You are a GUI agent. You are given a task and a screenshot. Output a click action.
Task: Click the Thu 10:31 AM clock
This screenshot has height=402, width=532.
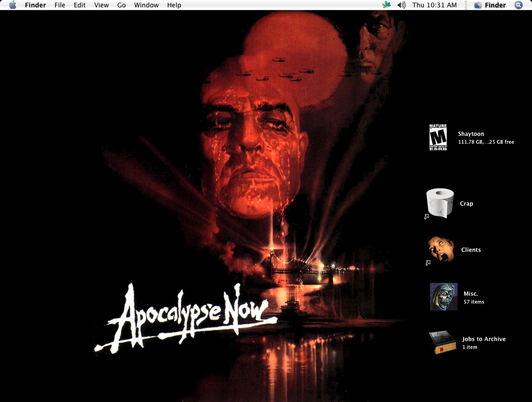click(x=435, y=5)
